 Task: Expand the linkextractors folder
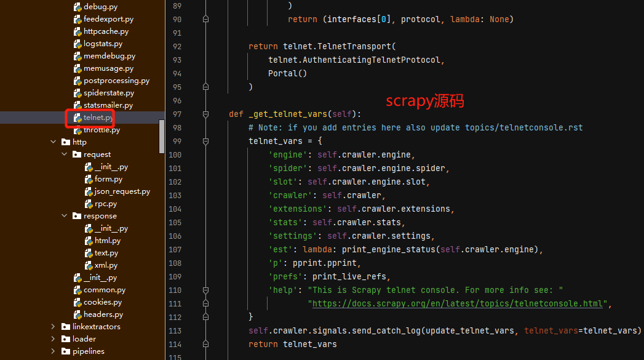(53, 327)
